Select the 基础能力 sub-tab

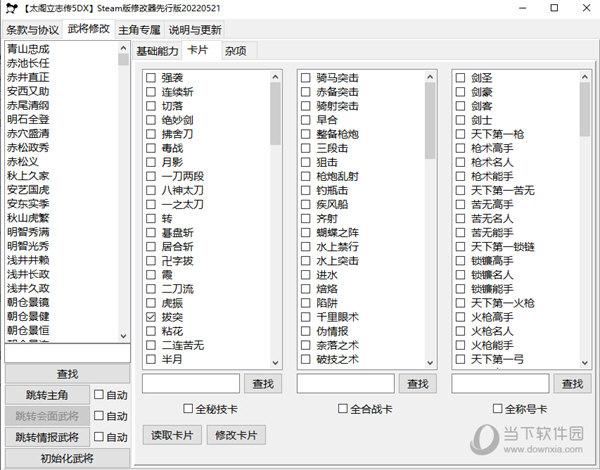click(x=157, y=51)
